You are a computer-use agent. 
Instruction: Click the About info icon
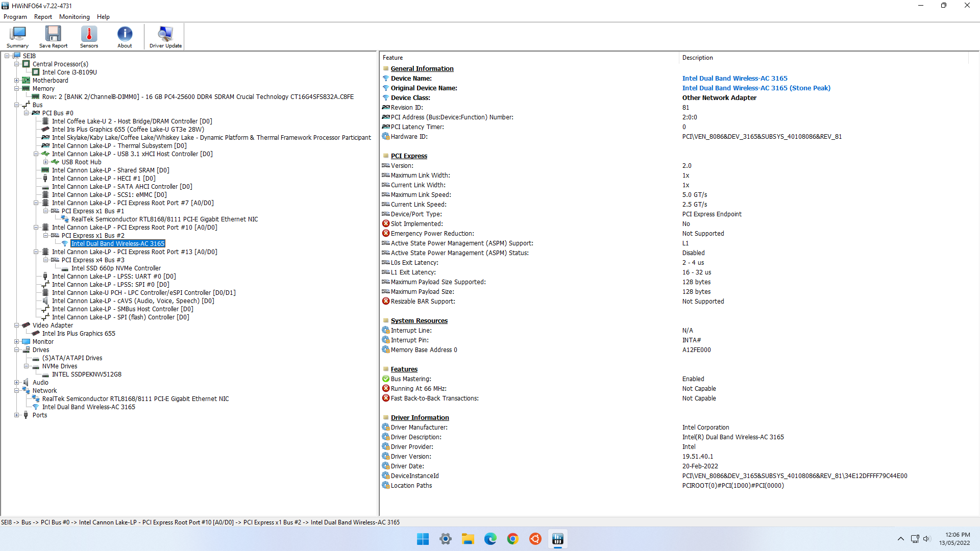pyautogui.click(x=125, y=37)
